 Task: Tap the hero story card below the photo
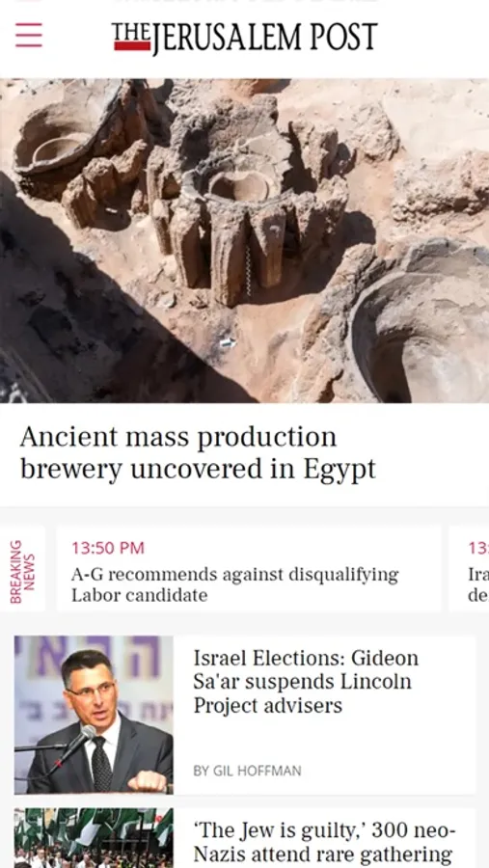pos(244,454)
